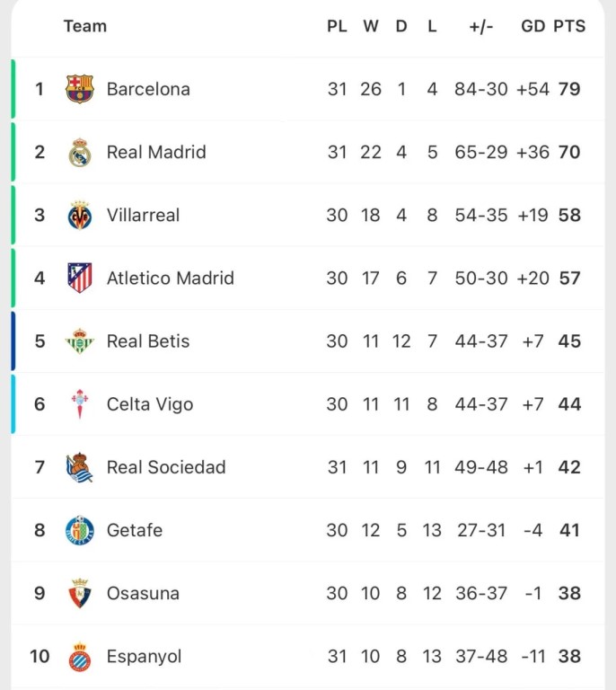Open the Real Sociedad team name

166,467
